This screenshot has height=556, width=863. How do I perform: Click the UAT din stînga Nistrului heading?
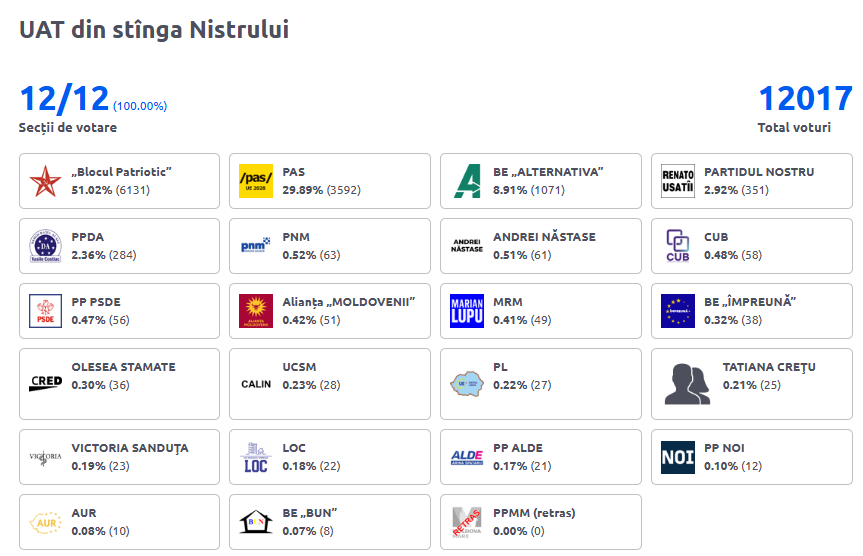pos(154,30)
